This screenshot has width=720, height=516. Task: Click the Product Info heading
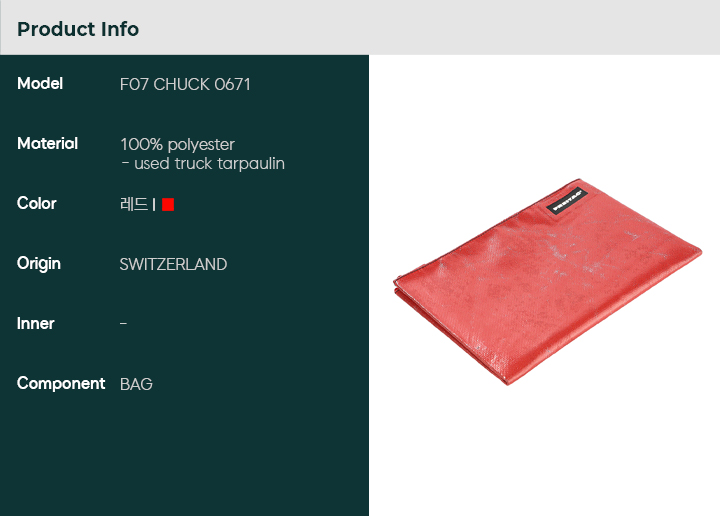click(x=78, y=29)
